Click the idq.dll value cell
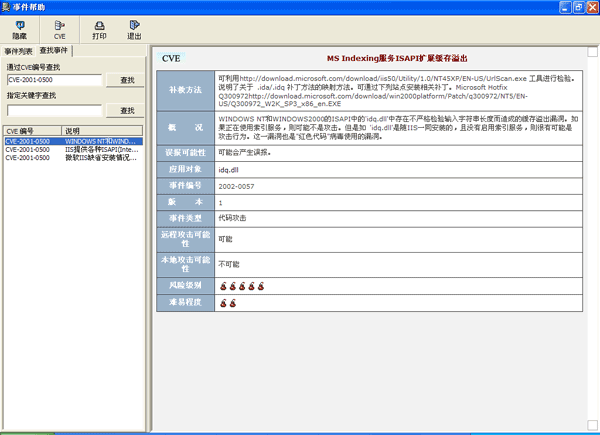The height and width of the screenshot is (435, 600). point(399,169)
